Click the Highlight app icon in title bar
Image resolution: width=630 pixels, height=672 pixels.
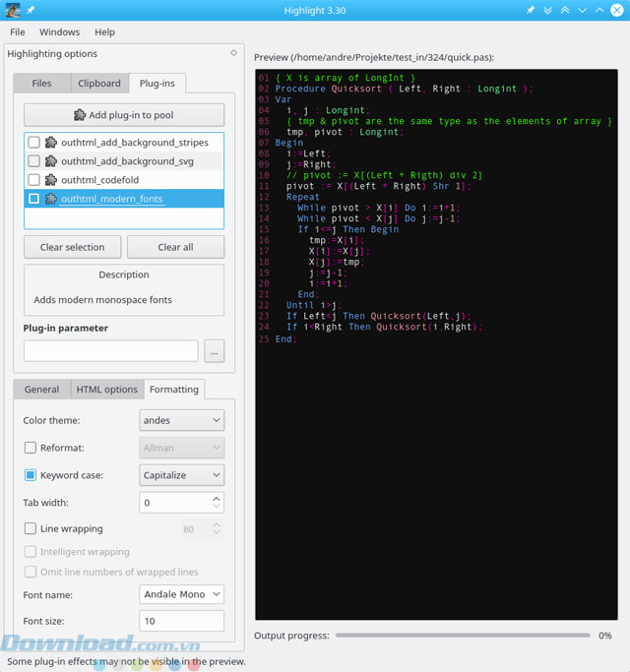coord(14,10)
